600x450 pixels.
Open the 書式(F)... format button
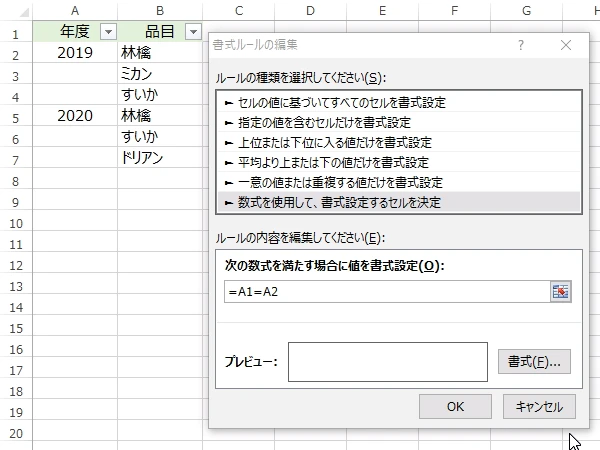[x=534, y=361]
